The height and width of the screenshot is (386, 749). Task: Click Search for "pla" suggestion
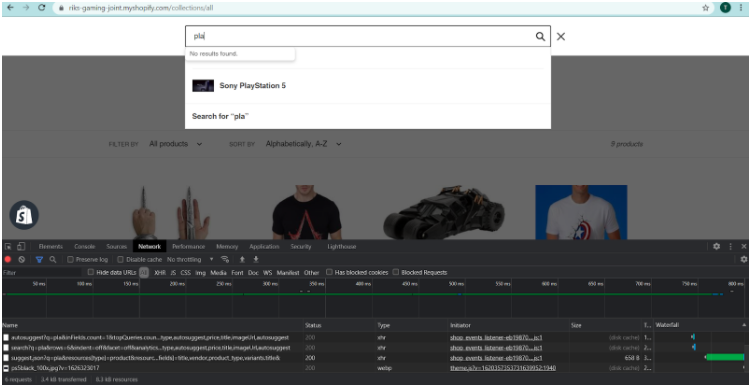pos(368,116)
